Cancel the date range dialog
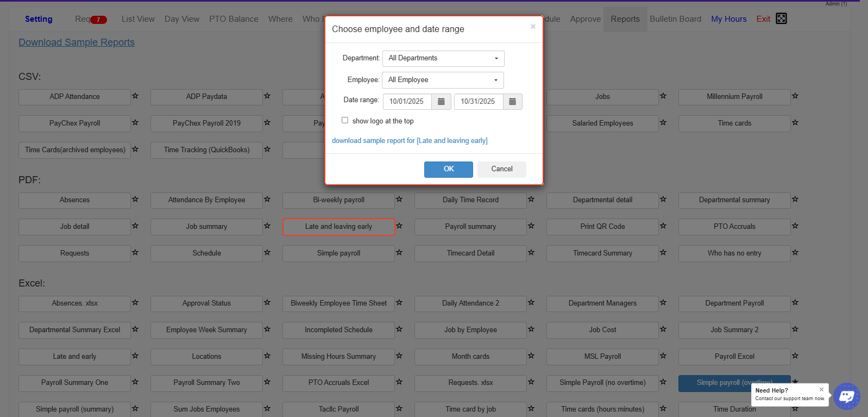Image resolution: width=868 pixels, height=417 pixels. (x=501, y=169)
